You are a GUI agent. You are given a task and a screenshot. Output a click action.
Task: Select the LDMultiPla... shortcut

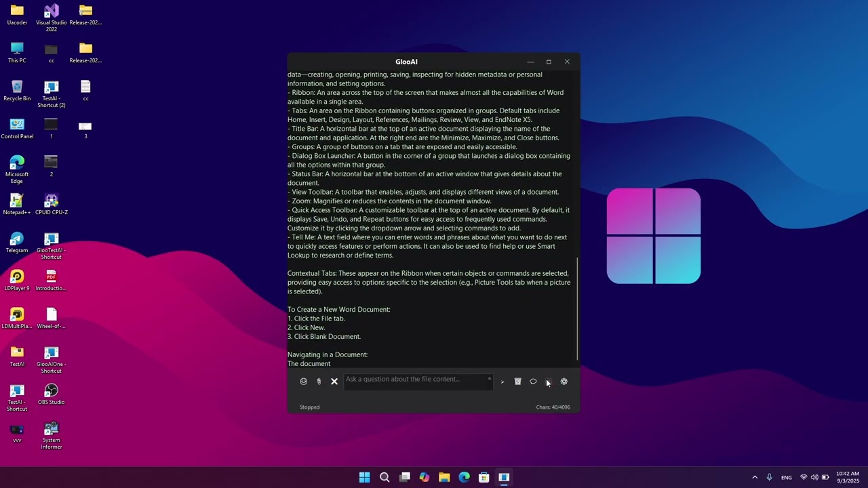coord(17,319)
